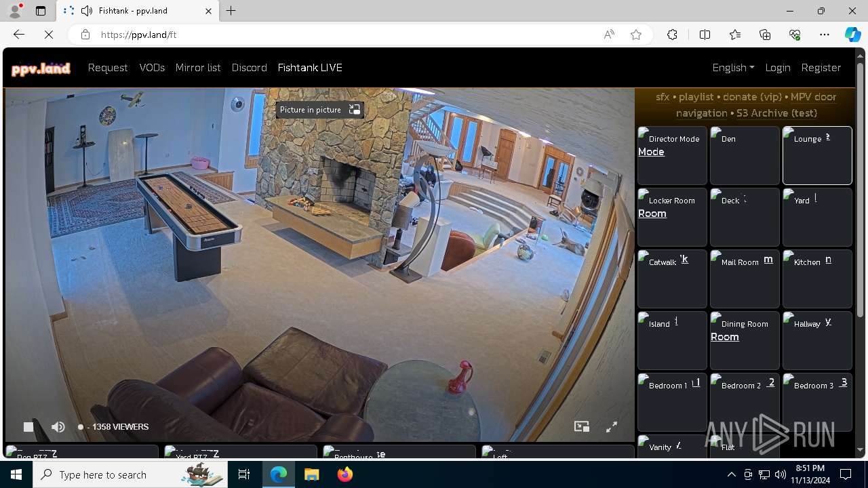The height and width of the screenshot is (488, 868).
Task: Open a new browser tab
Action: [231, 11]
